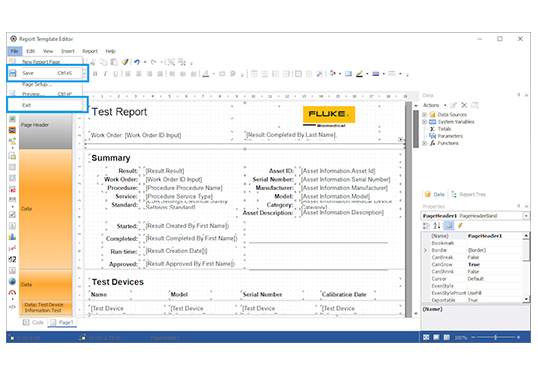This screenshot has width=538, height=374.
Task: Click the Undo arrow icon
Action: 137,62
